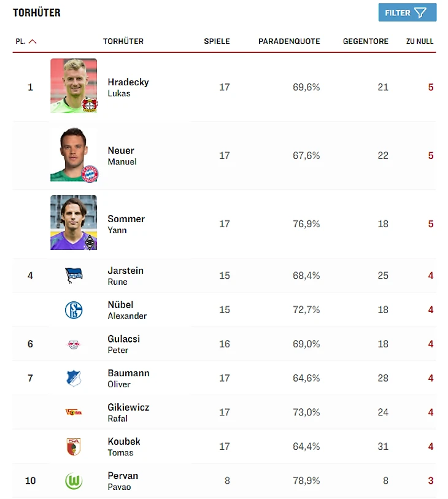The image size is (448, 499).
Task: Click the funnel icon in Filter button
Action: click(420, 13)
